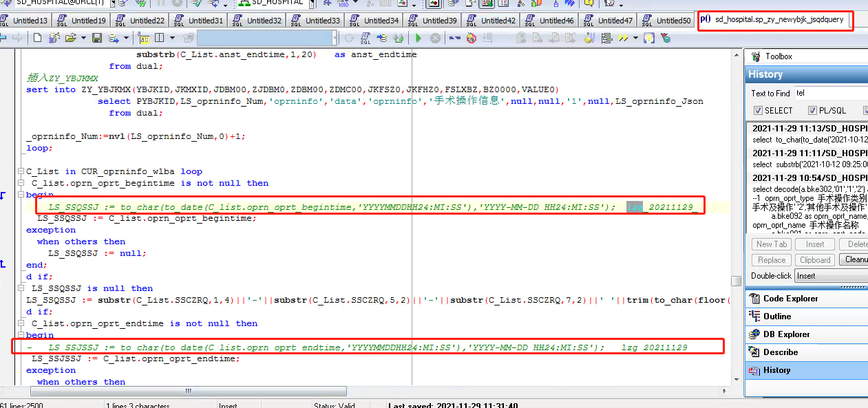Open dropdown arrow next to Save All icon
The image size is (868, 408).
[x=126, y=38]
